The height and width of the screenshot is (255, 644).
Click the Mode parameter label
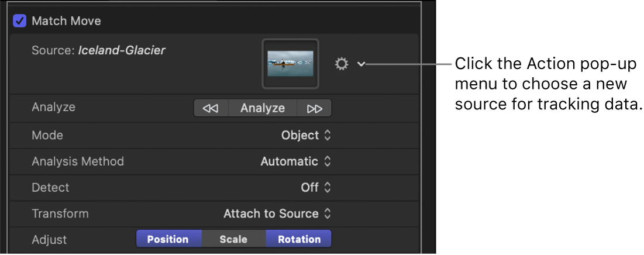tap(47, 135)
